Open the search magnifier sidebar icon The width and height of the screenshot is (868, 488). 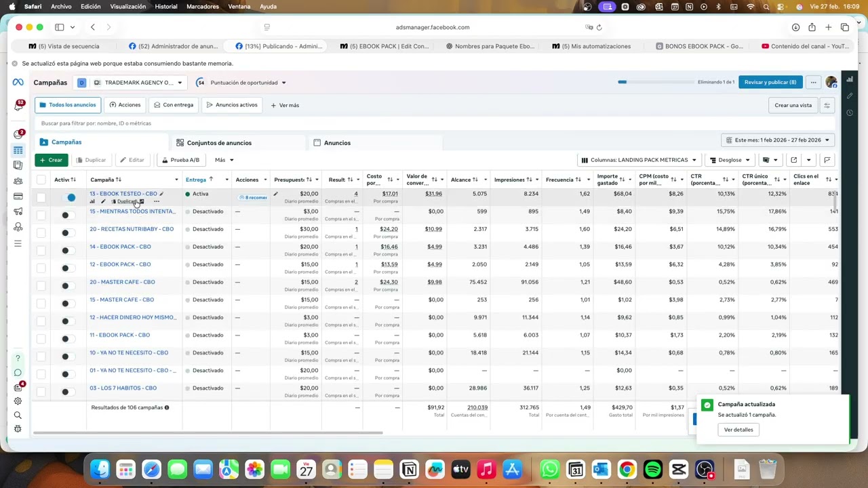(18, 415)
